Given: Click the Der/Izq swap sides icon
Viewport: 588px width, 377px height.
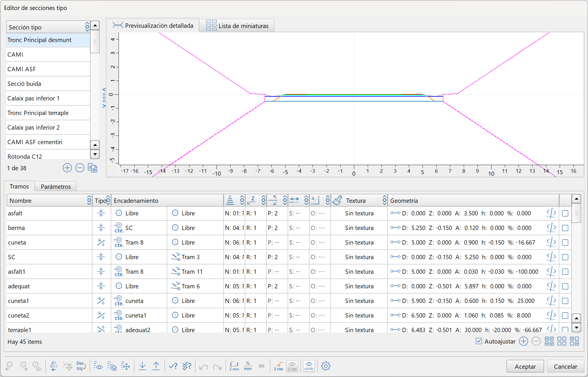Looking at the screenshot, I should click(x=81, y=366).
